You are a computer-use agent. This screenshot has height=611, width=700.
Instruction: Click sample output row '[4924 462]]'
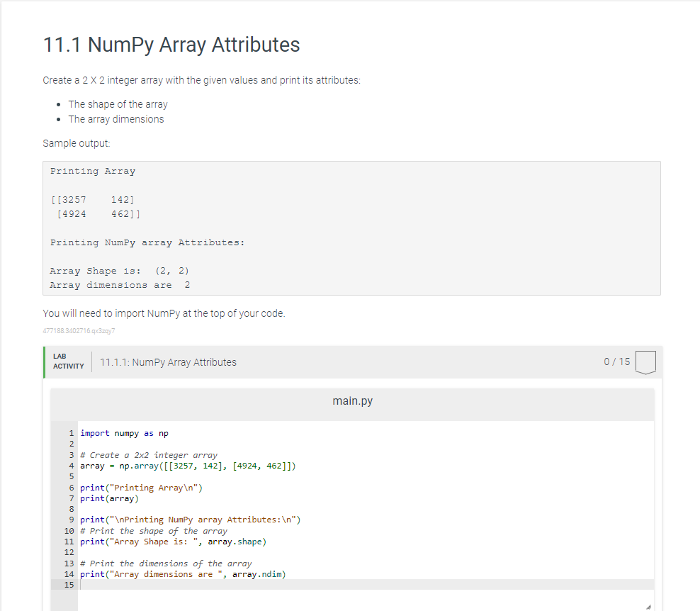[98, 214]
